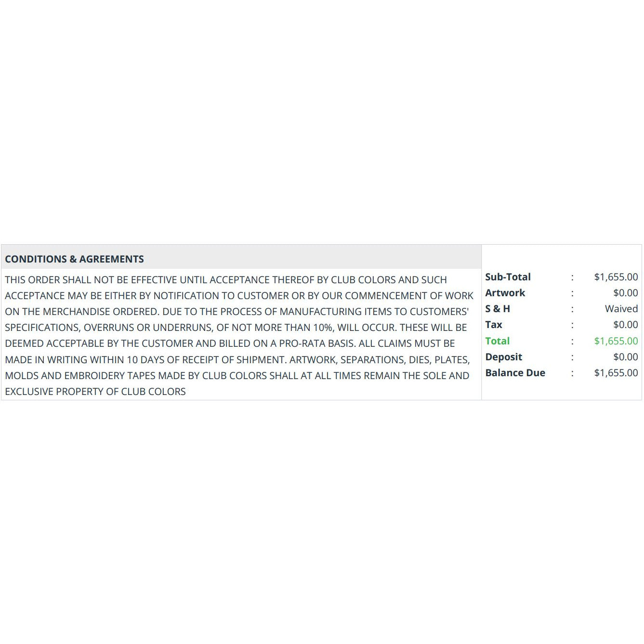Screen dimensions: 644x644
Task: Click the Sub-Total label
Action: [508, 277]
